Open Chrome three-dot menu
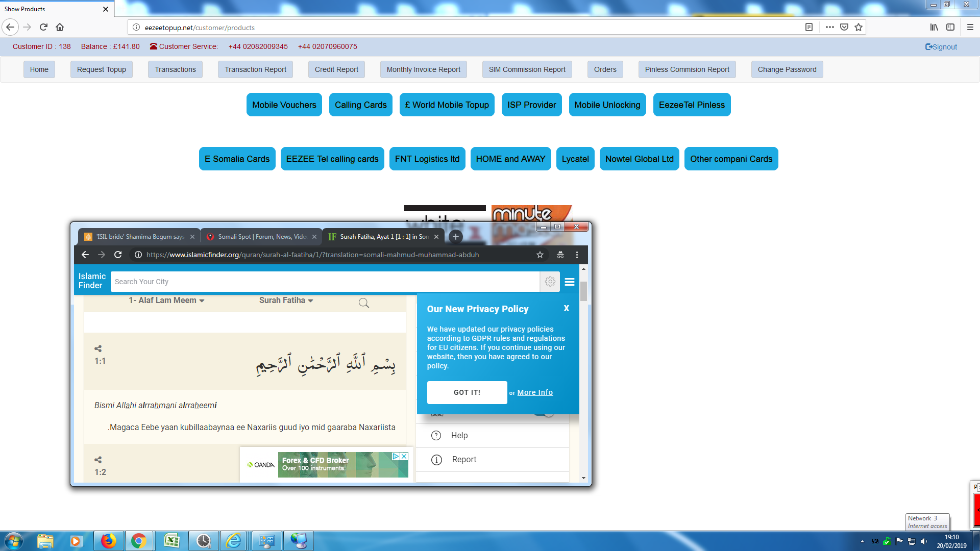 coord(577,255)
